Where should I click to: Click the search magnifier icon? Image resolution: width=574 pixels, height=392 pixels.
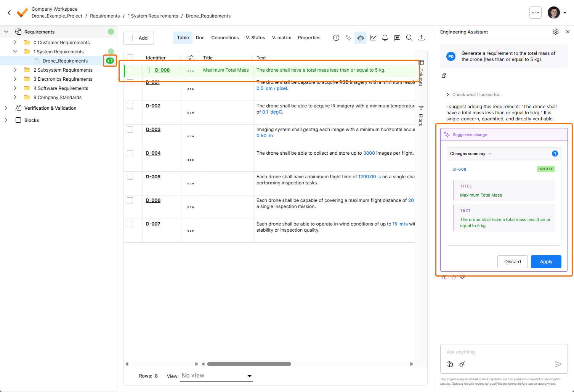point(409,38)
